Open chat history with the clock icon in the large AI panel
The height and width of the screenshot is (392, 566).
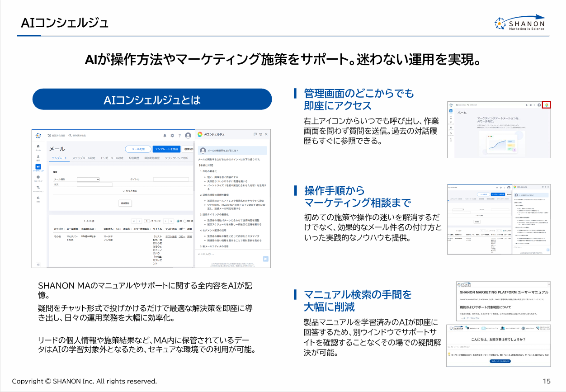click(x=261, y=134)
